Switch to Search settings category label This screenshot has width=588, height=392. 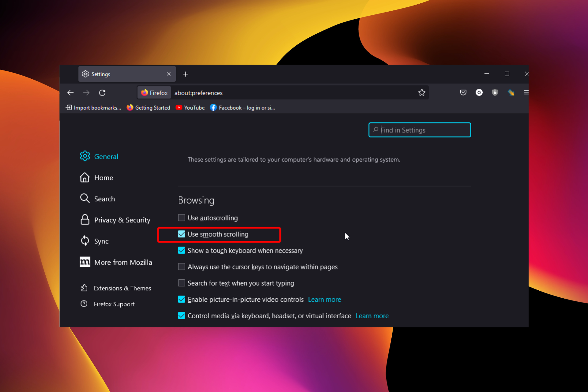point(104,199)
